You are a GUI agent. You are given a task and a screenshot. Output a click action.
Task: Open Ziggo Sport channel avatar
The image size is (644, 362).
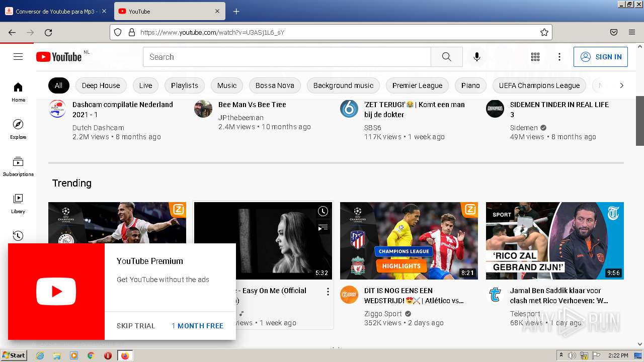coord(349,295)
